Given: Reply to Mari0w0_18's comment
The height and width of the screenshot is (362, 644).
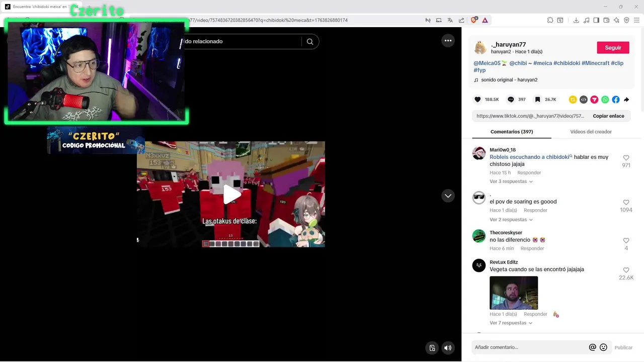Looking at the screenshot, I should (529, 172).
